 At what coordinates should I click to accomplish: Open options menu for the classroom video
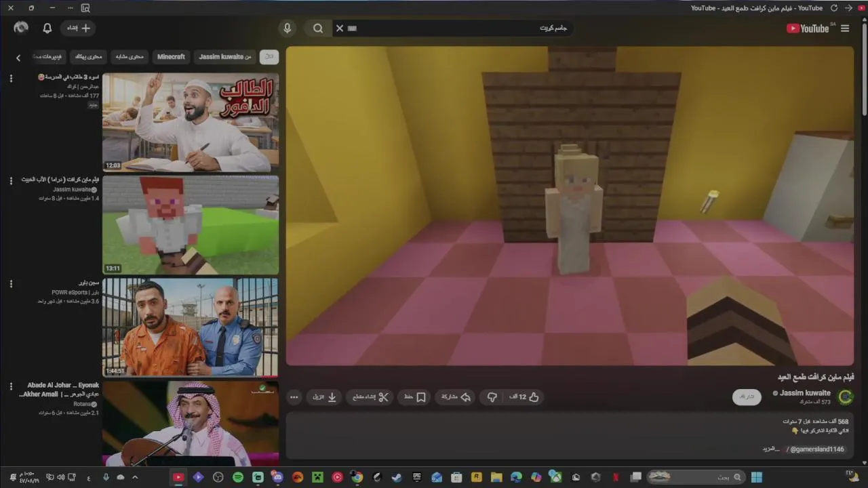point(11,79)
